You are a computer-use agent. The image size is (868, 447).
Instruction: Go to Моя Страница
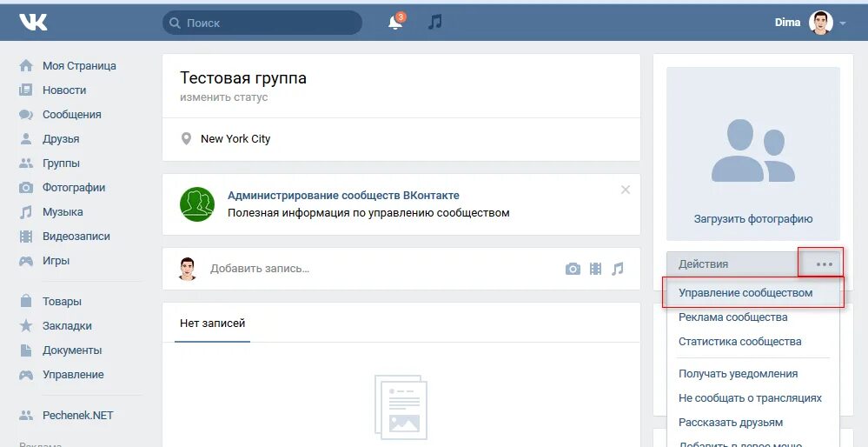pyautogui.click(x=79, y=66)
